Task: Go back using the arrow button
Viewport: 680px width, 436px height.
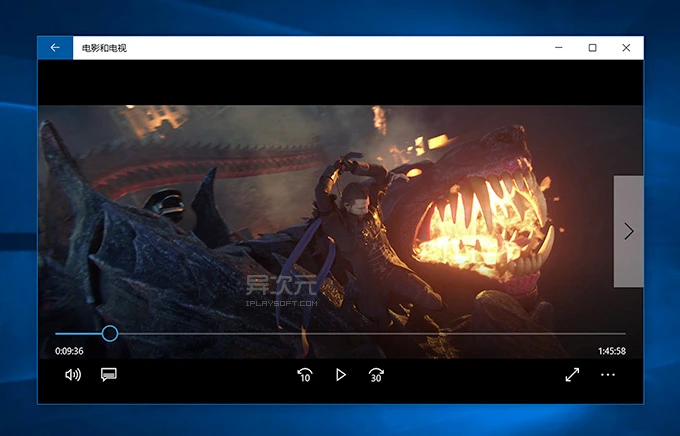Action: point(55,48)
